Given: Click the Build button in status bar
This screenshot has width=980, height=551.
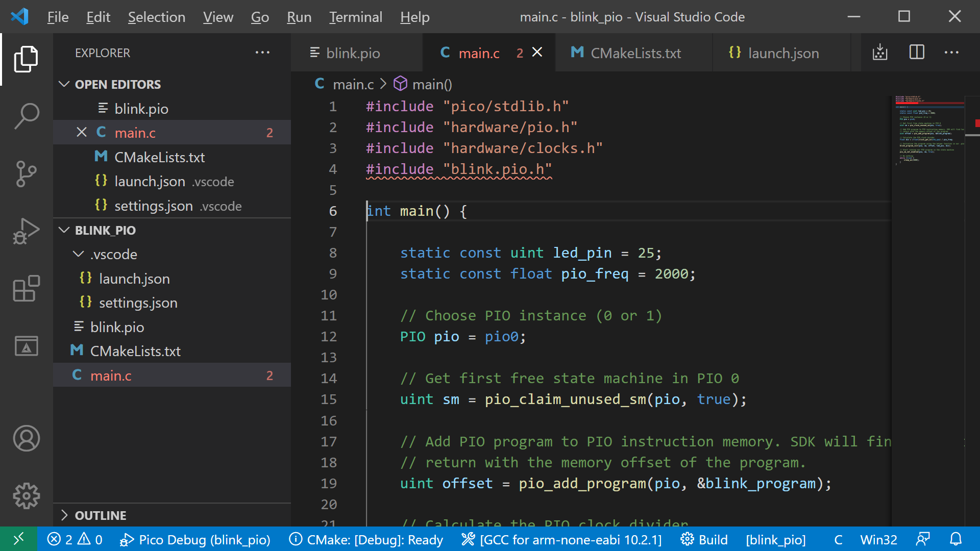Looking at the screenshot, I should 704,539.
